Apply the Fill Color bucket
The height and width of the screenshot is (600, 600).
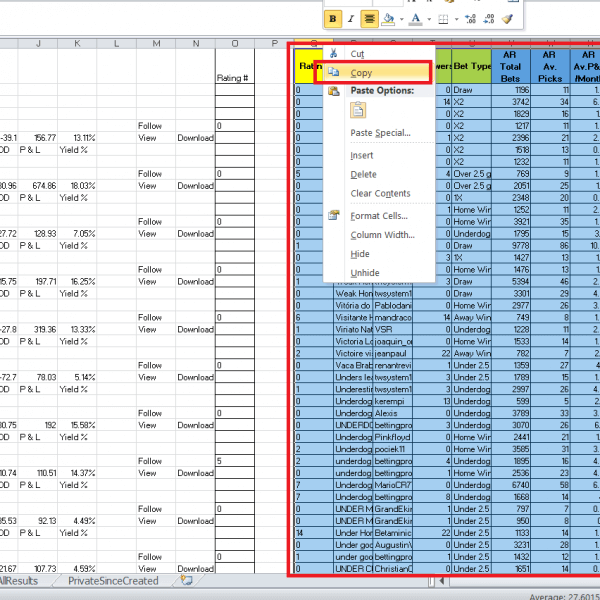[x=388, y=19]
